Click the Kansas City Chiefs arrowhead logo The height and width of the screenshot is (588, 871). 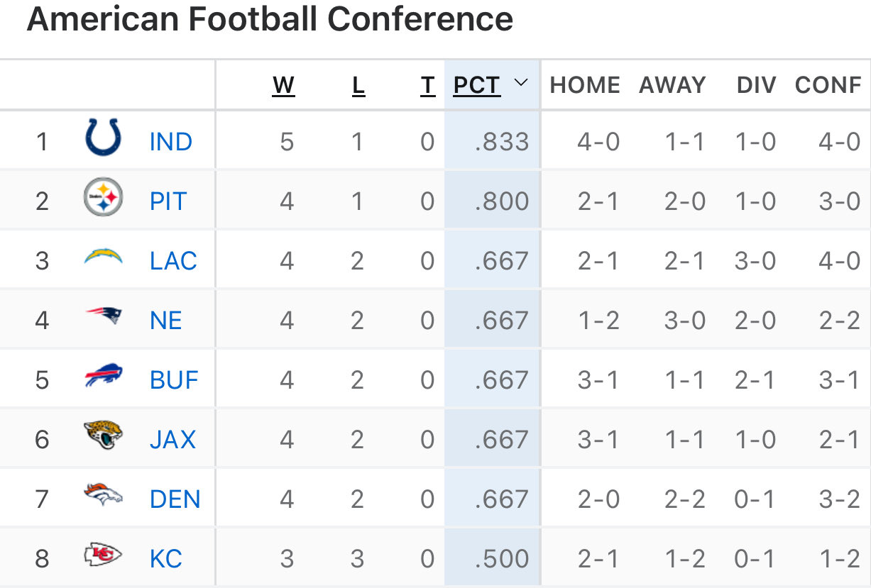point(104,555)
